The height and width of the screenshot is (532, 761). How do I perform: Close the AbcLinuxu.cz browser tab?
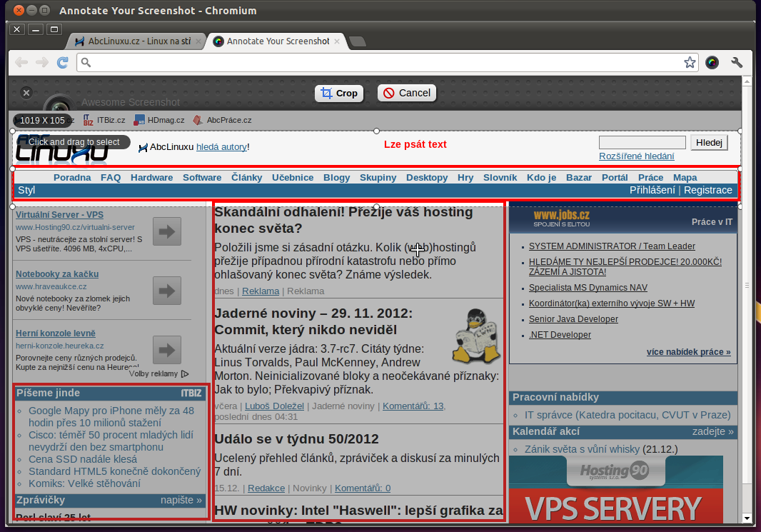(198, 41)
